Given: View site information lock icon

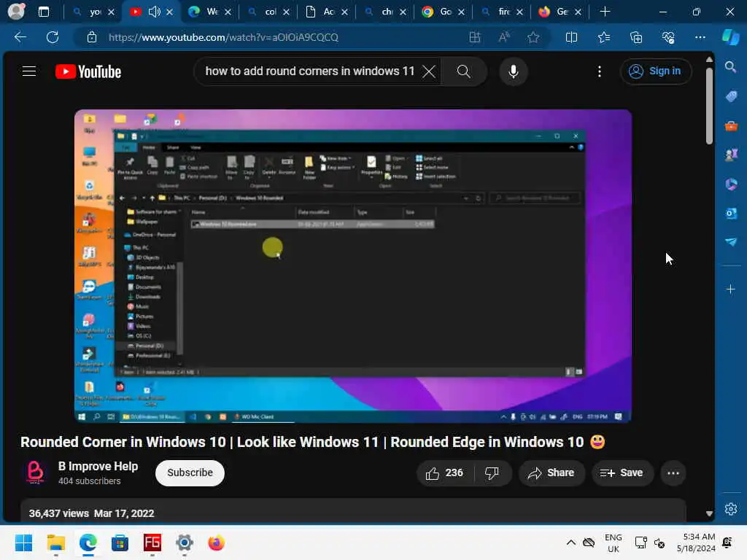Looking at the screenshot, I should coord(92,37).
